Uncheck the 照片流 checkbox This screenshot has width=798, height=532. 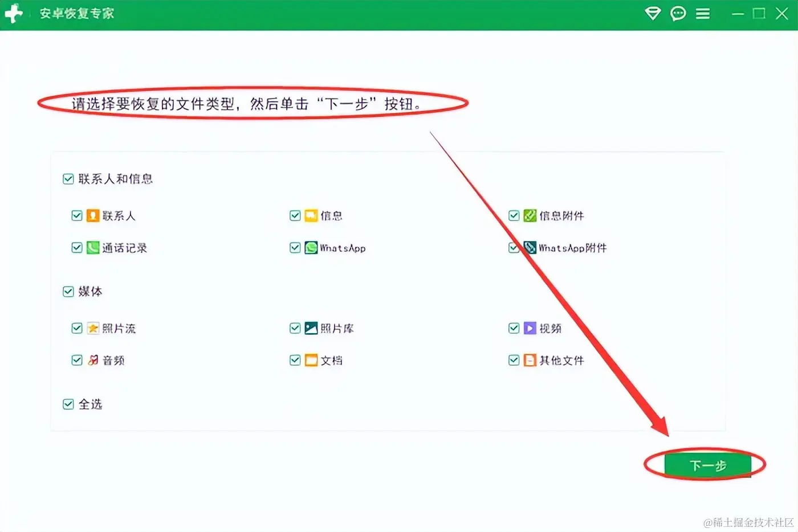(77, 328)
